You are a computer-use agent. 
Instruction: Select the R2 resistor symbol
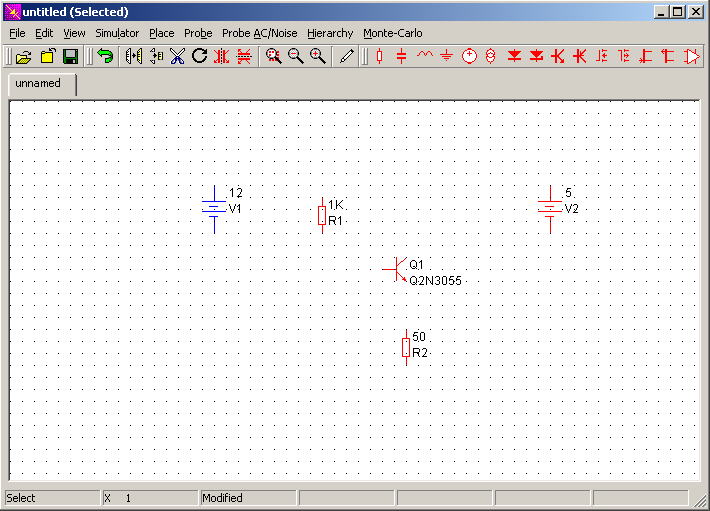pyautogui.click(x=406, y=348)
